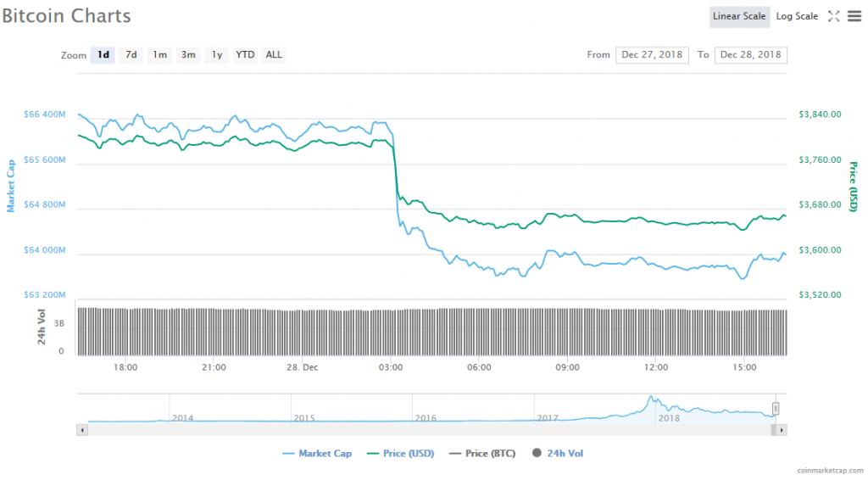The width and height of the screenshot is (868, 486).
Task: Set zoom to 1m
Action: tap(159, 55)
